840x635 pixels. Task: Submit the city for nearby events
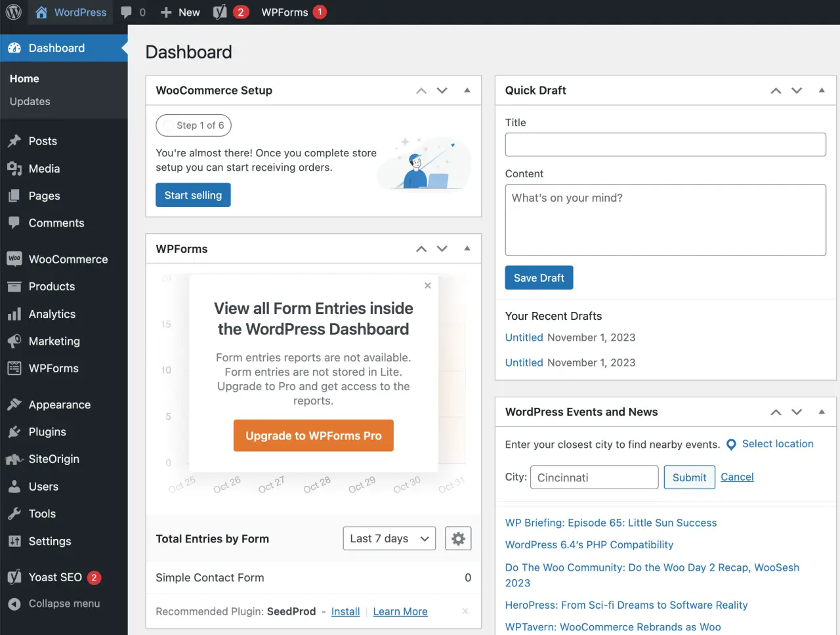[x=689, y=477]
